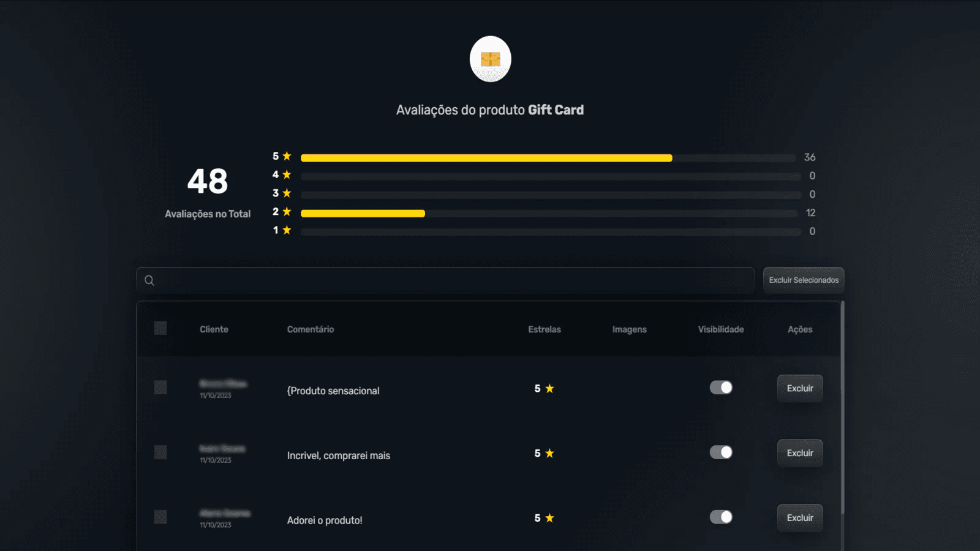Toggle visibility for '{Produto sensacional' review
980x551 pixels.
pyautogui.click(x=720, y=388)
